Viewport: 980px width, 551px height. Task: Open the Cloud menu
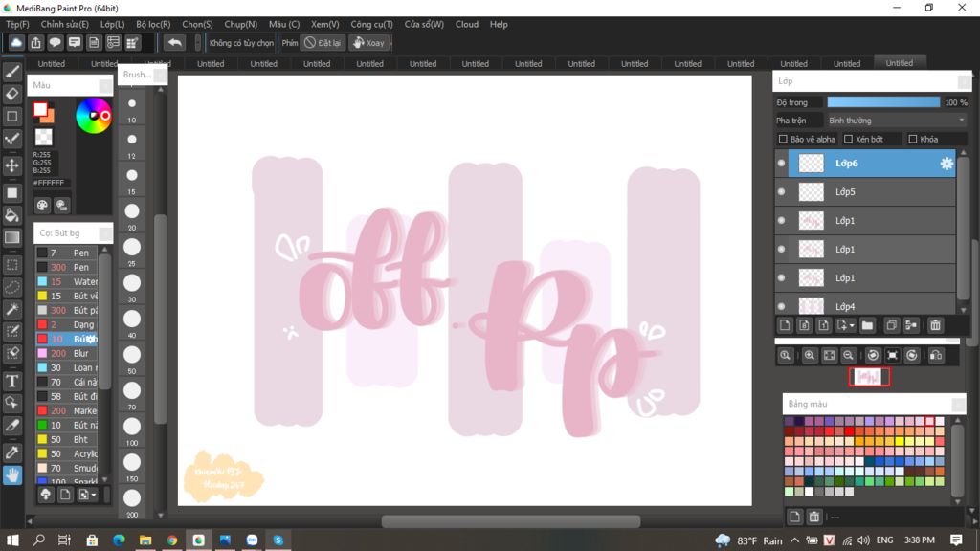click(x=466, y=24)
